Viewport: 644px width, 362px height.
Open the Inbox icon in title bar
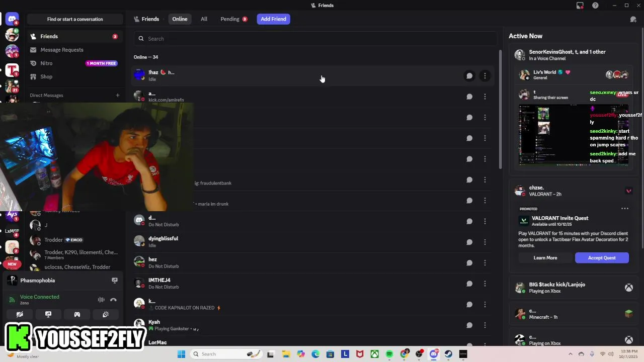tap(580, 6)
